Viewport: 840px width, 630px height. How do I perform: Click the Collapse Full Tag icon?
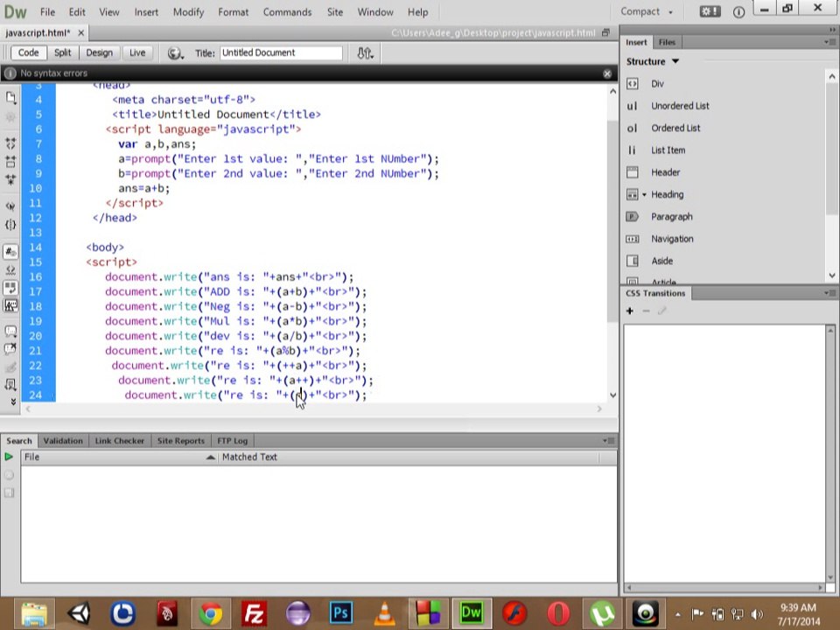(x=10, y=143)
